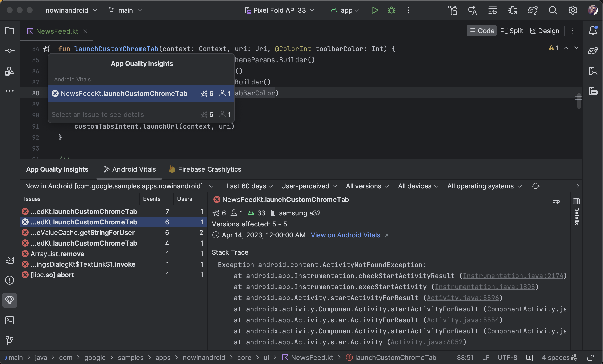603x364 pixels.
Task: Switch to Firebase Crashlytics tab
Action: tap(209, 169)
